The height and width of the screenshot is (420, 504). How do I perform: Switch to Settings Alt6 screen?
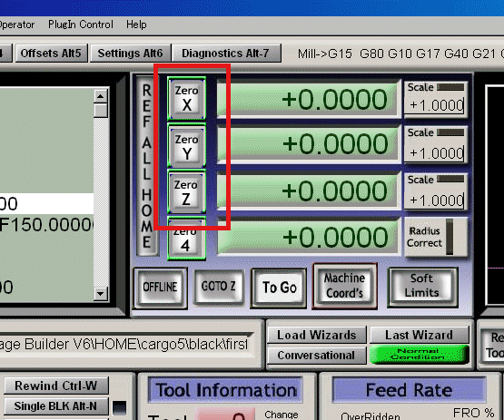coord(130,53)
